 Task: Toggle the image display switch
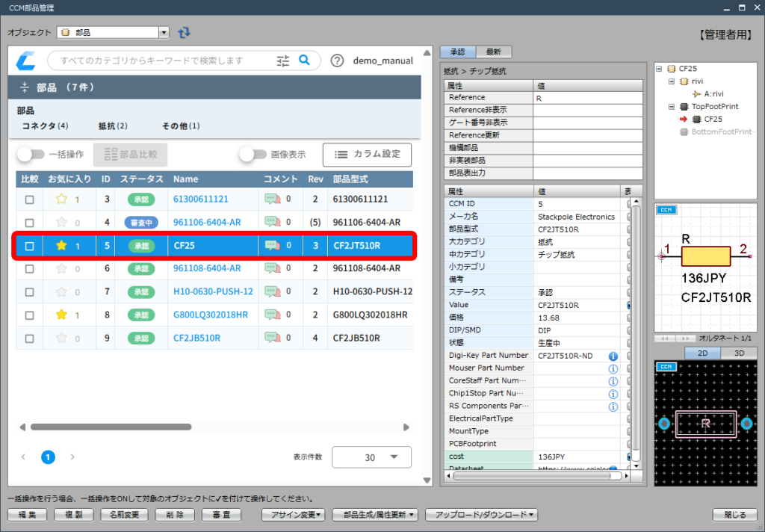point(253,154)
